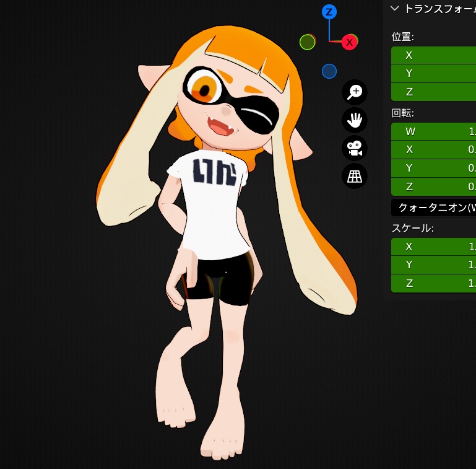The height and width of the screenshot is (469, 476).
Task: Click the 位置 X field
Action: pyautogui.click(x=434, y=55)
